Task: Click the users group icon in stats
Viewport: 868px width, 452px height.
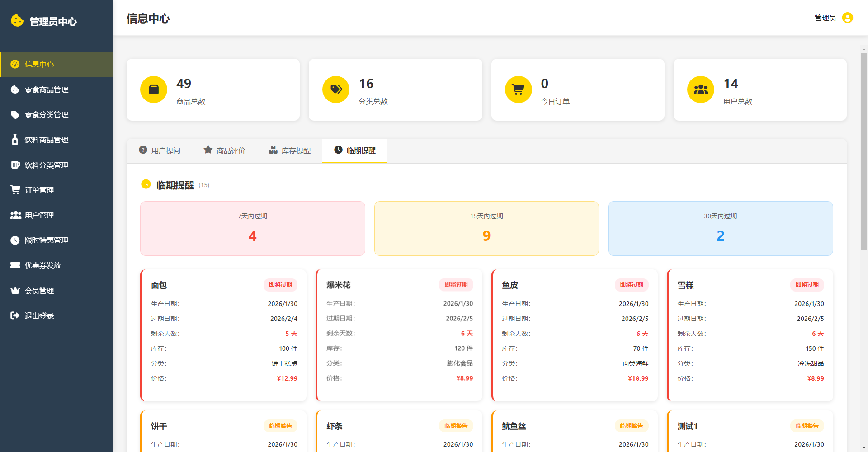Action: [700, 89]
